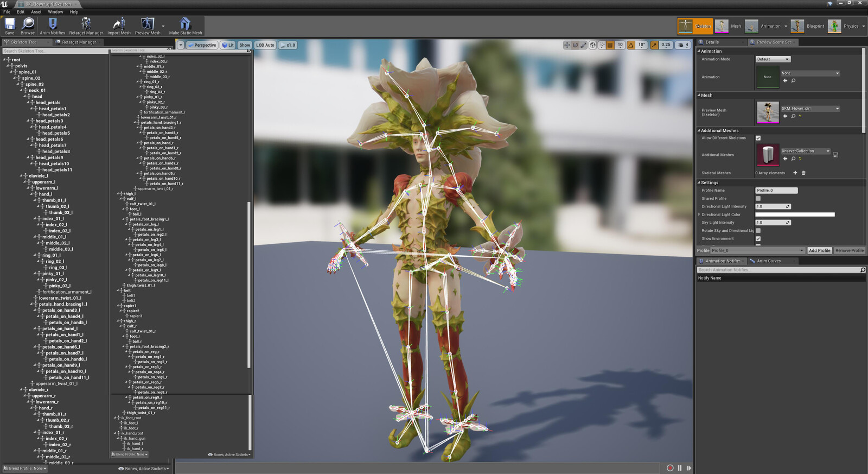The height and width of the screenshot is (474, 868).
Task: Expand Directional Light Color property
Action: coord(699,214)
